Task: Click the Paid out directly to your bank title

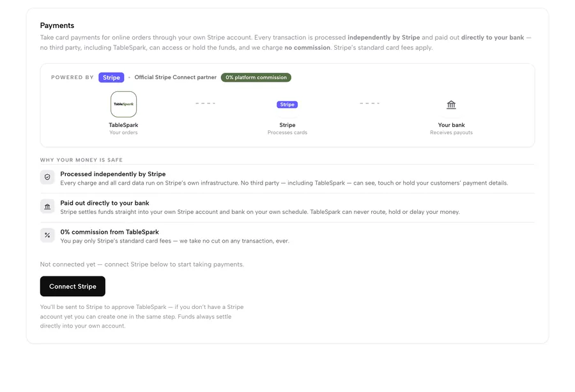Action: click(105, 203)
